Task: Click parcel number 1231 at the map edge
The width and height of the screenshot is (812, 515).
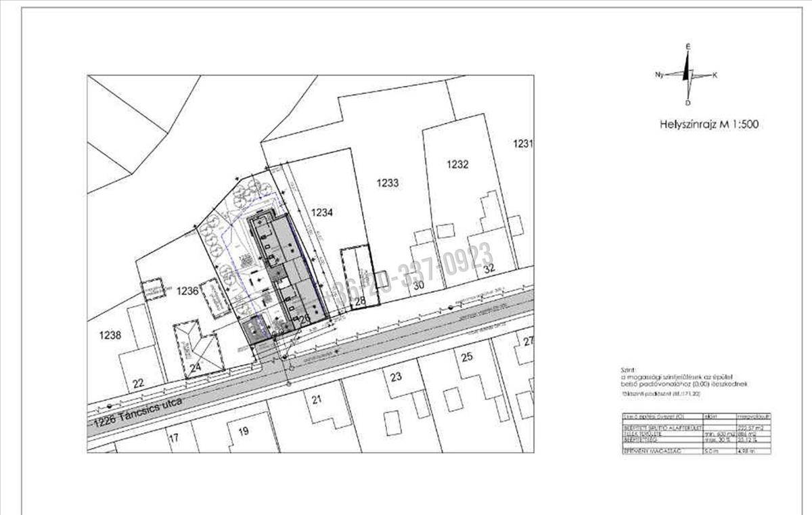Action: pyautogui.click(x=522, y=143)
